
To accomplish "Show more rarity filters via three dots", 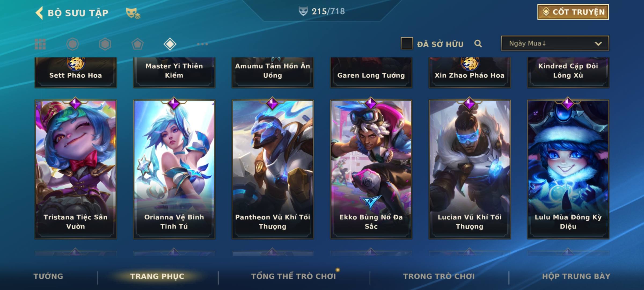I will [x=202, y=44].
